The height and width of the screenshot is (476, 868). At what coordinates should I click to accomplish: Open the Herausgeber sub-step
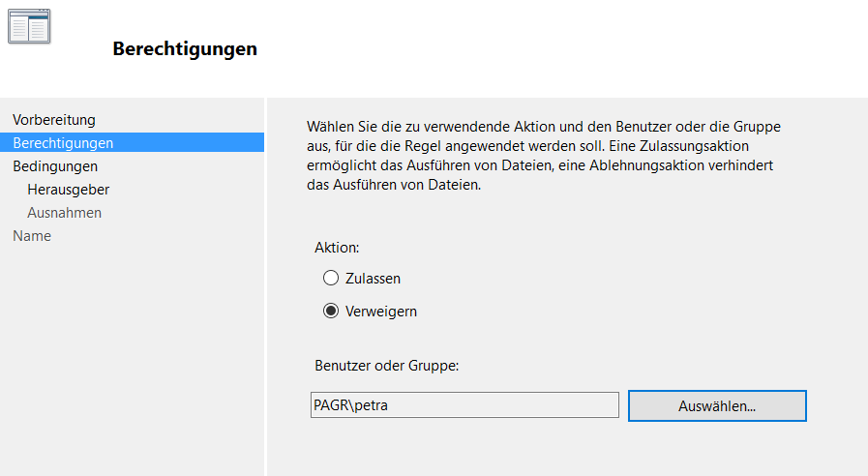(x=68, y=190)
